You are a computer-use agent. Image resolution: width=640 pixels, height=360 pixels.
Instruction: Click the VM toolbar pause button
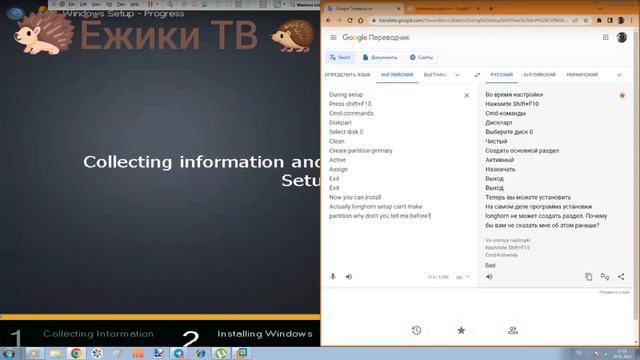[x=150, y=4]
